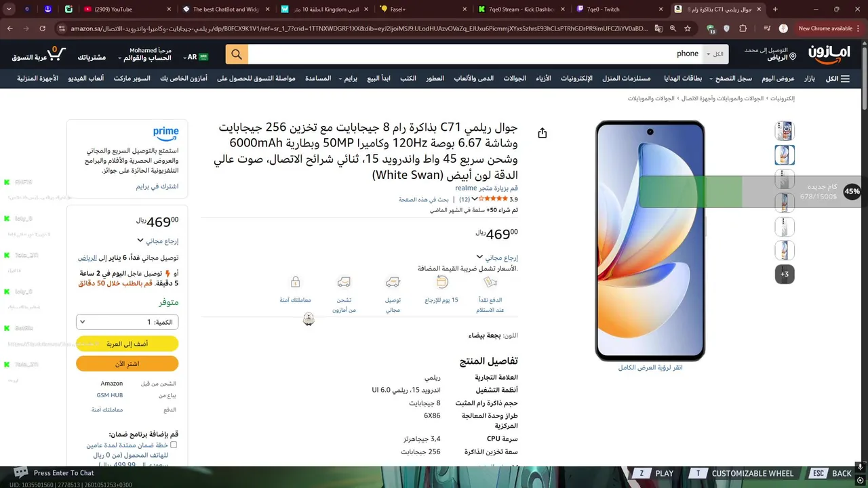
Task: Expand the 3.9 star rating chevron
Action: (474, 199)
